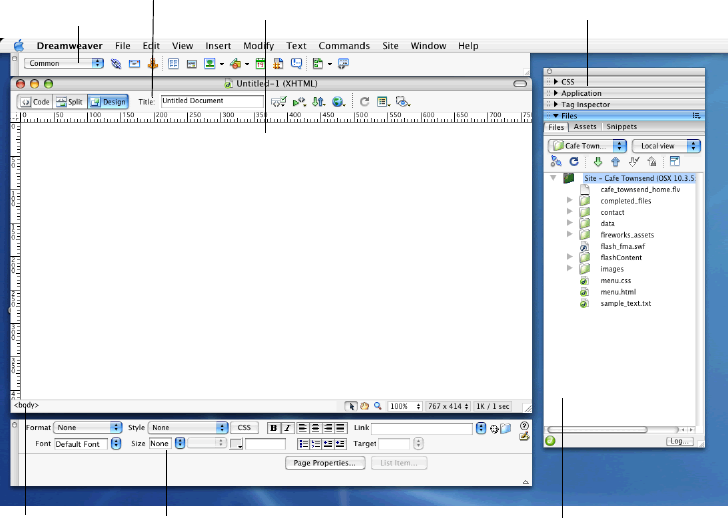Open the Site menu

[390, 46]
